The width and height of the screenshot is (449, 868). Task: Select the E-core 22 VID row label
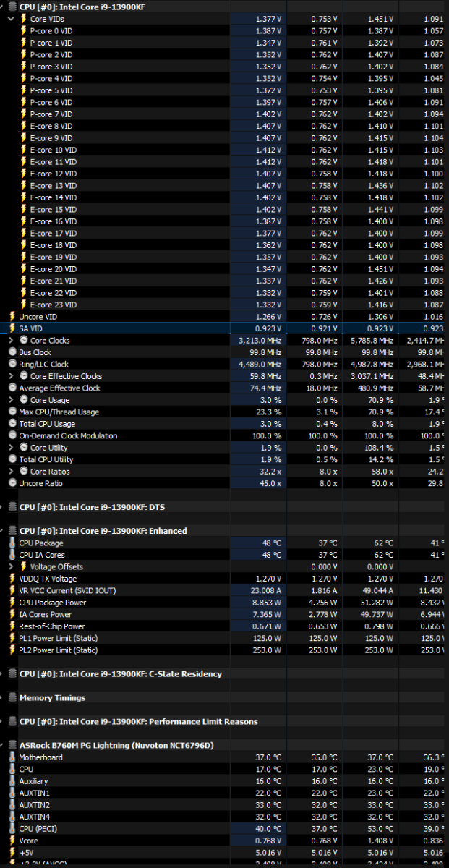(54, 293)
